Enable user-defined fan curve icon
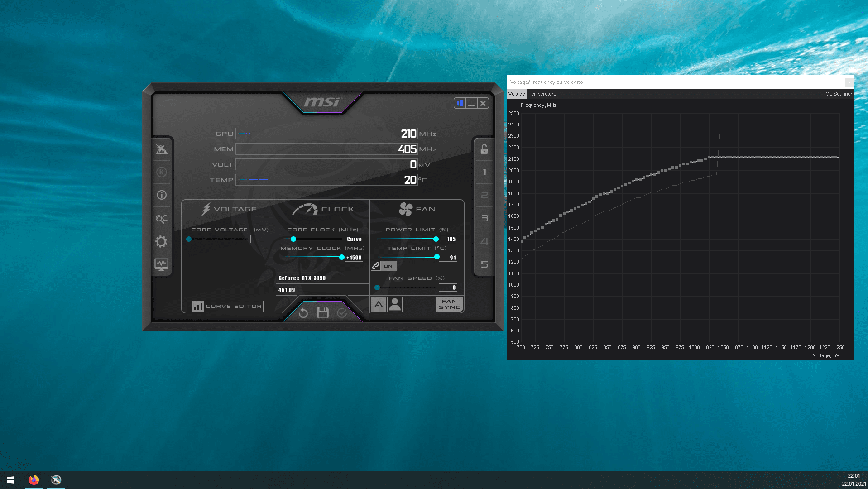868x489 pixels. 395,304
